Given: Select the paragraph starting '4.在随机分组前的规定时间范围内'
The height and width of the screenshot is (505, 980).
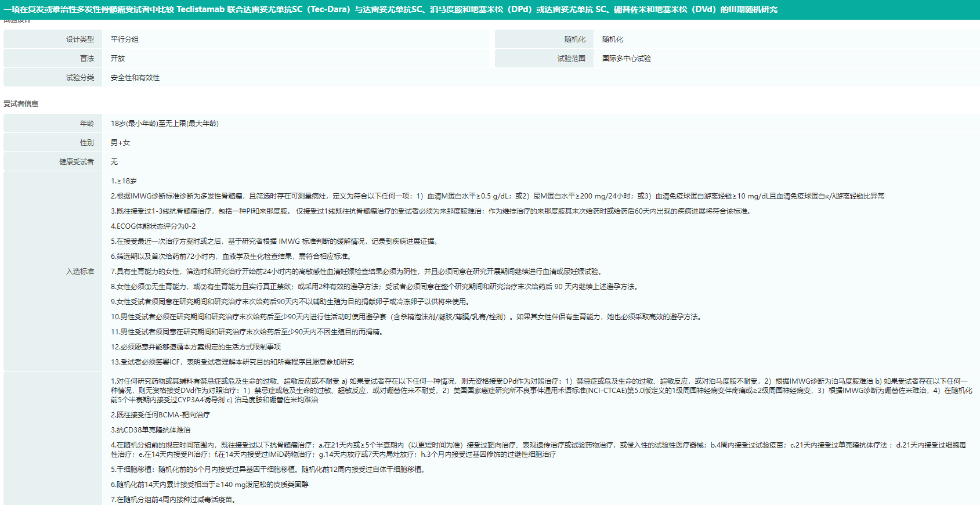Looking at the screenshot, I should (x=538, y=450).
